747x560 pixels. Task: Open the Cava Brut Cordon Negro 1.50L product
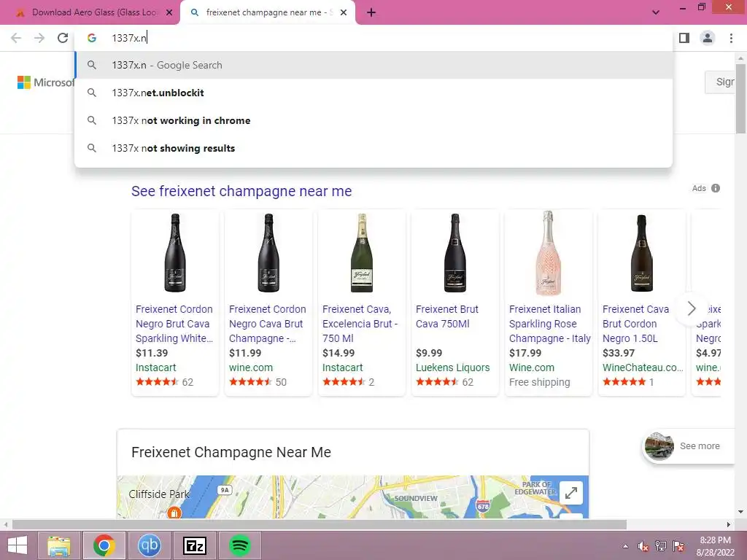click(635, 324)
